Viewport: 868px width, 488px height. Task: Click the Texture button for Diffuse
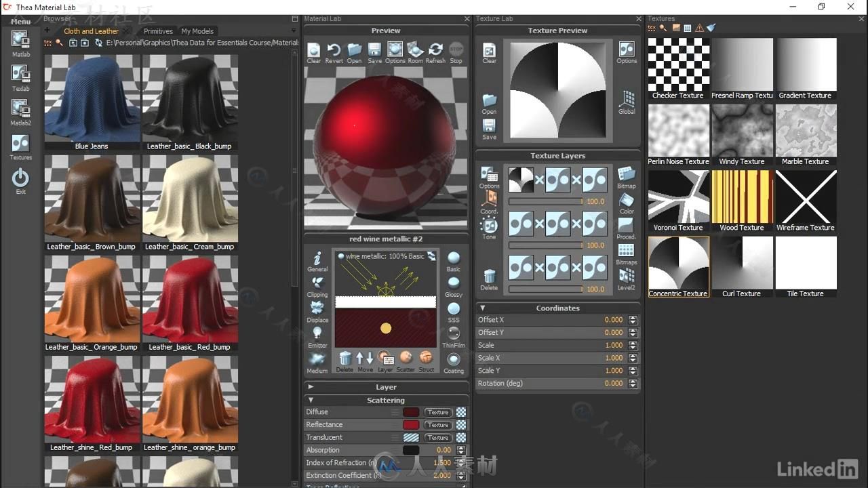coord(437,412)
